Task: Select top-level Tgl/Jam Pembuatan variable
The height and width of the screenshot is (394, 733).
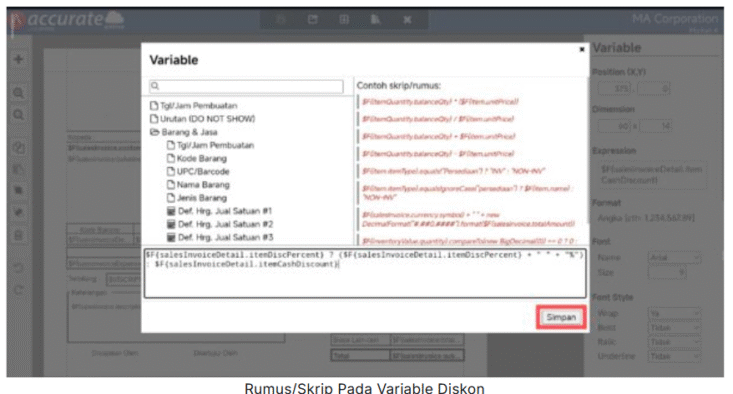Action: click(194, 106)
